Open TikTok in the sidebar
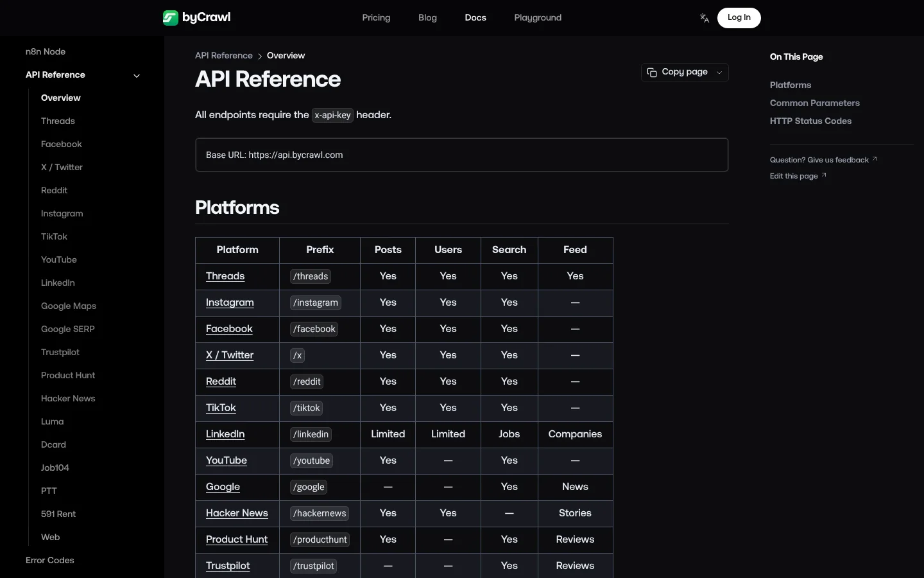The image size is (924, 578). click(x=54, y=236)
